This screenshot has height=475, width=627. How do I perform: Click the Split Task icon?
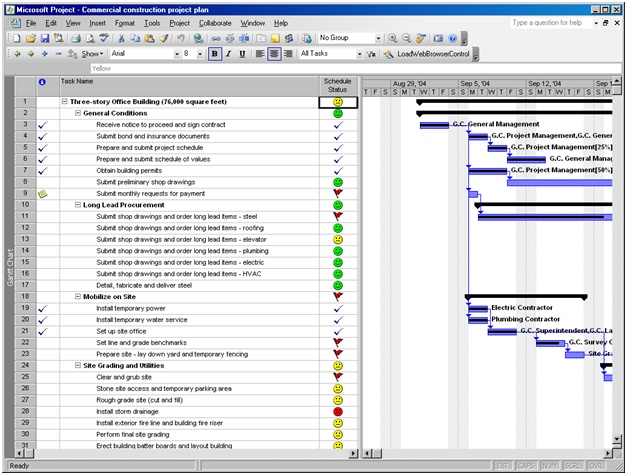pyautogui.click(x=244, y=38)
